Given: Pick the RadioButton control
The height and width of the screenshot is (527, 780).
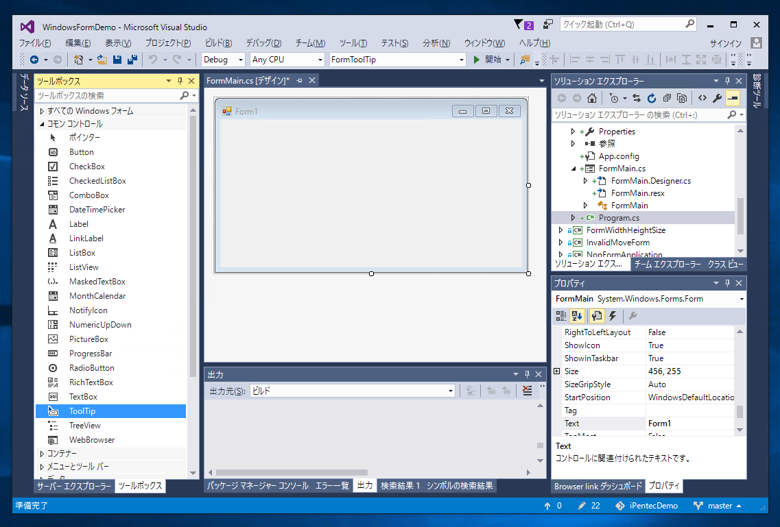Looking at the screenshot, I should 110,368.
